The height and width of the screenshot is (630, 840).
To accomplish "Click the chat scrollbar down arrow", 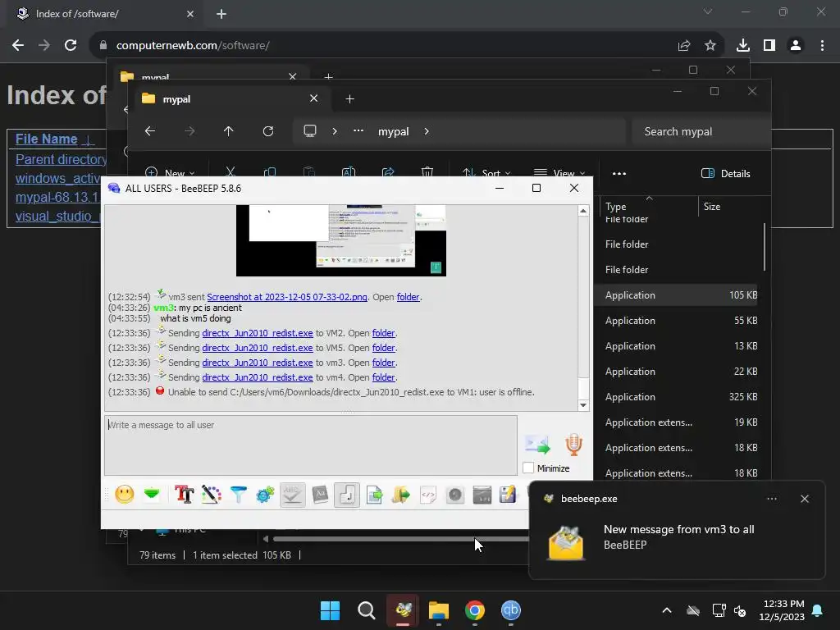I will (x=583, y=405).
